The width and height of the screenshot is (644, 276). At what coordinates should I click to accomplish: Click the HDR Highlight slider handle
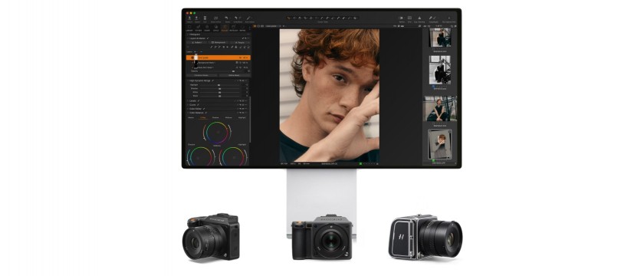point(219,85)
